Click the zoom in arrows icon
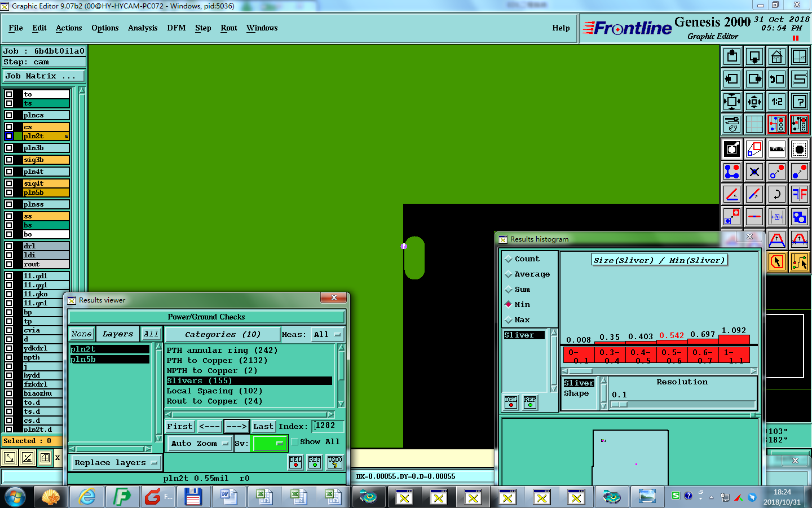 [732, 102]
